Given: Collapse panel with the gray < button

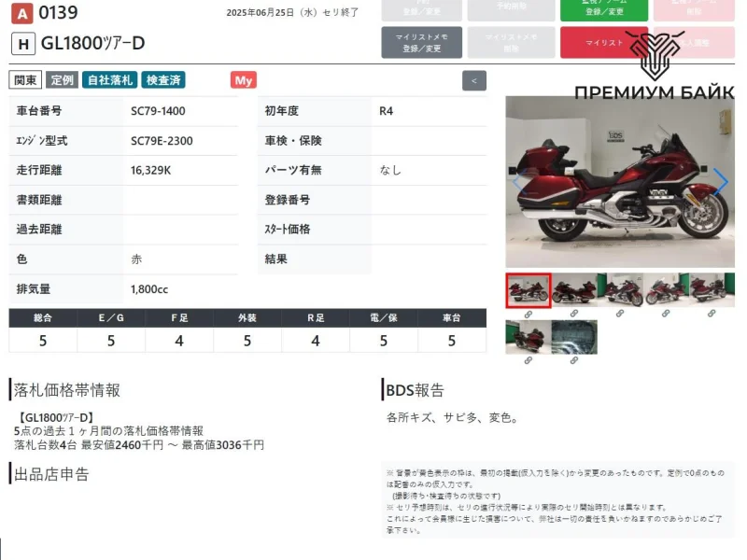Looking at the screenshot, I should pyautogui.click(x=474, y=81).
